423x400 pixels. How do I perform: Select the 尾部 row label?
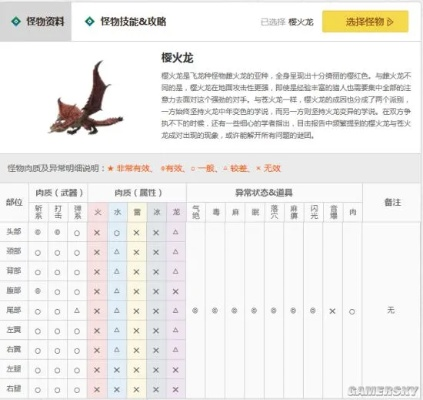[x=14, y=311]
